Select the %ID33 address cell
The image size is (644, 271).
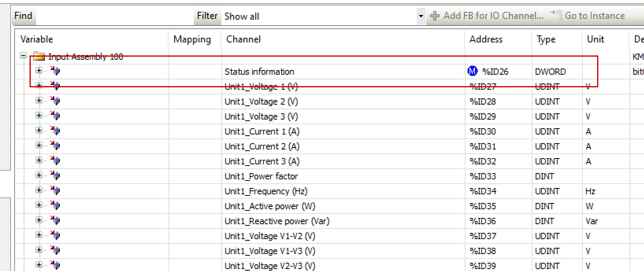(483, 176)
